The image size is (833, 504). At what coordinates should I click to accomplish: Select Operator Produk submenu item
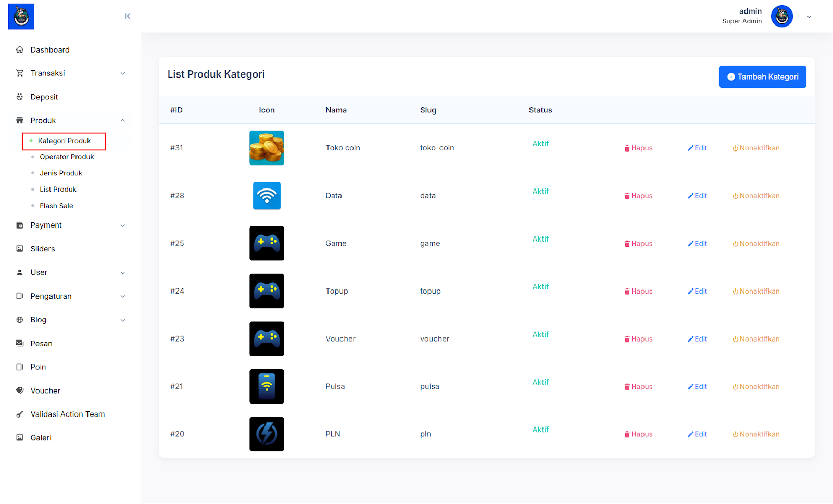(x=67, y=157)
